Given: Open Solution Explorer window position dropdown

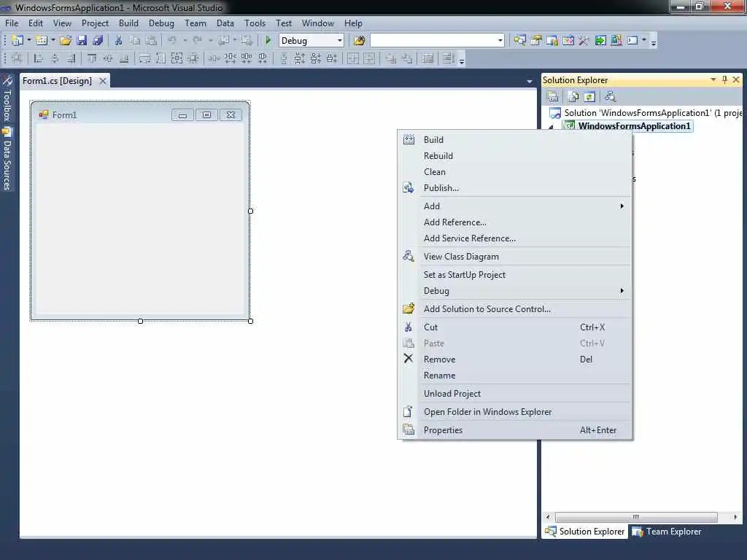Looking at the screenshot, I should pyautogui.click(x=713, y=79).
